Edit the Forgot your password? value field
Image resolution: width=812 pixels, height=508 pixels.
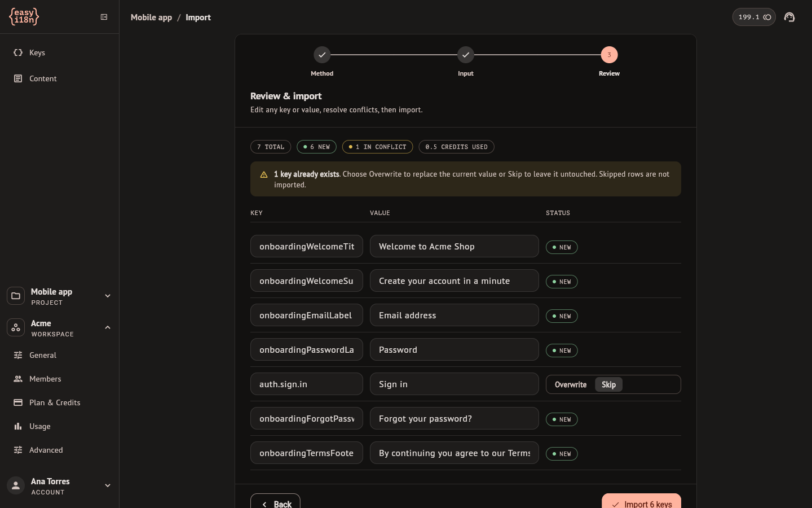click(x=454, y=418)
